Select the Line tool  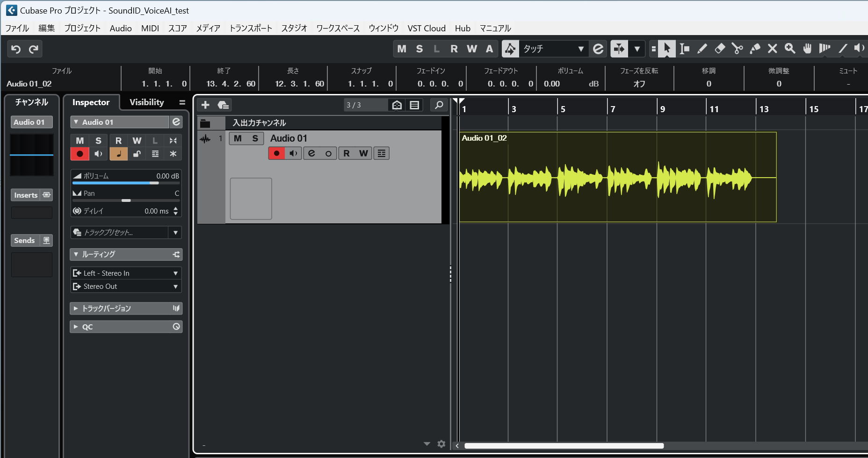point(843,49)
